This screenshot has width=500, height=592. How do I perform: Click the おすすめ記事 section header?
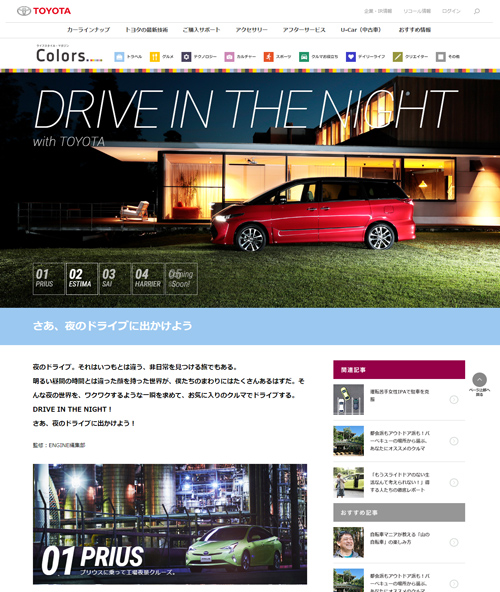(x=399, y=513)
